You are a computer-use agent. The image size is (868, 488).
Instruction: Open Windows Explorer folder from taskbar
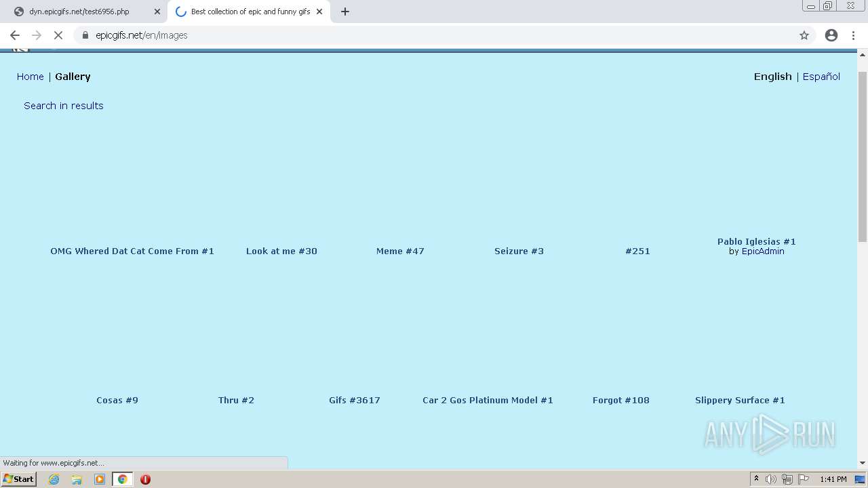click(77, 479)
